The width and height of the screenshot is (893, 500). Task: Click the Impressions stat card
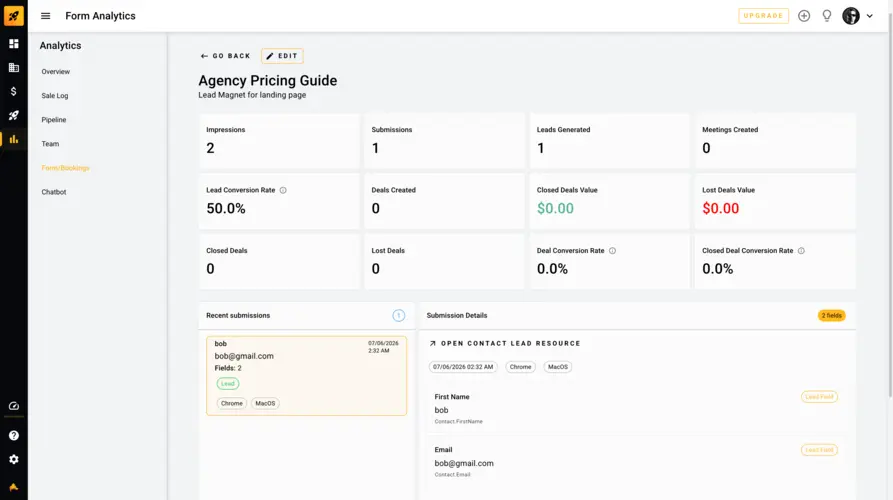[x=279, y=141]
